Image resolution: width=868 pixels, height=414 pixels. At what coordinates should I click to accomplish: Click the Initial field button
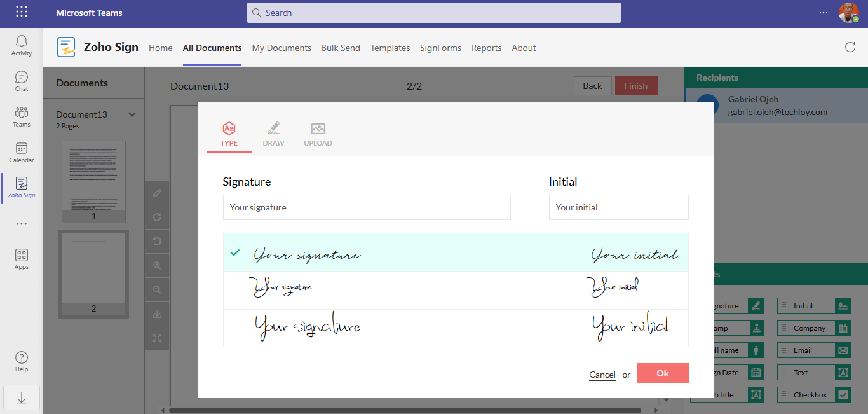[814, 306]
